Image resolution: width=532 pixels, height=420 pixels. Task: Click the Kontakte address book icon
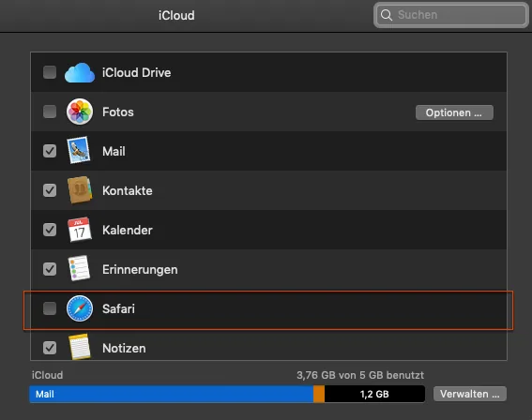click(80, 189)
